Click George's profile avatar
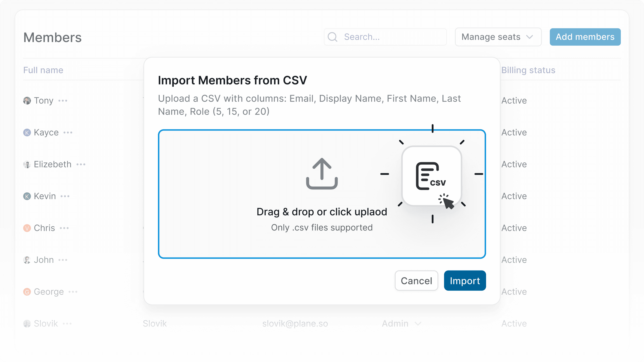The height and width of the screenshot is (362, 644). point(27,291)
